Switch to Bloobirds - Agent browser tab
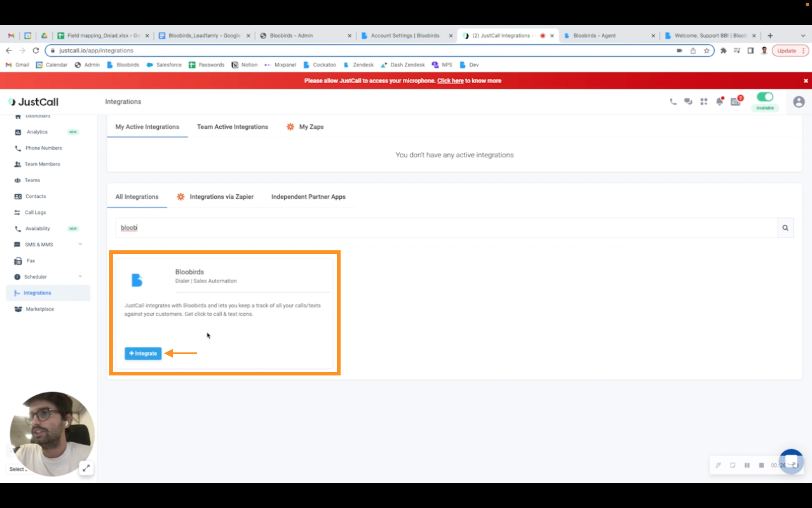Image resolution: width=812 pixels, height=508 pixels. [x=609, y=36]
